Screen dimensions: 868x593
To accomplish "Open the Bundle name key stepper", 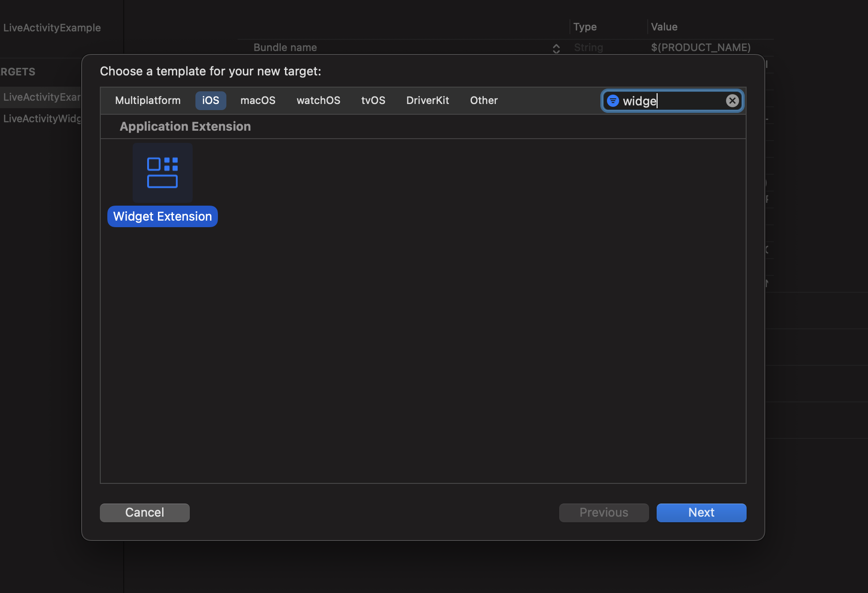I will click(556, 49).
